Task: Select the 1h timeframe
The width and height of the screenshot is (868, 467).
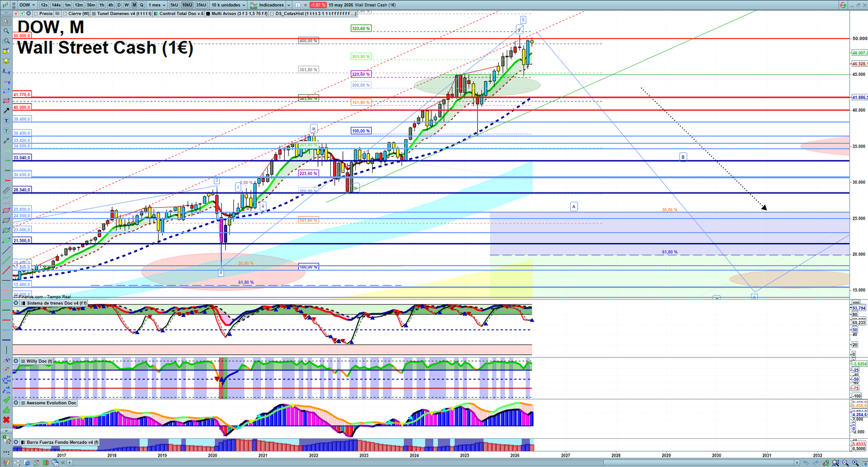Action: (x=101, y=5)
